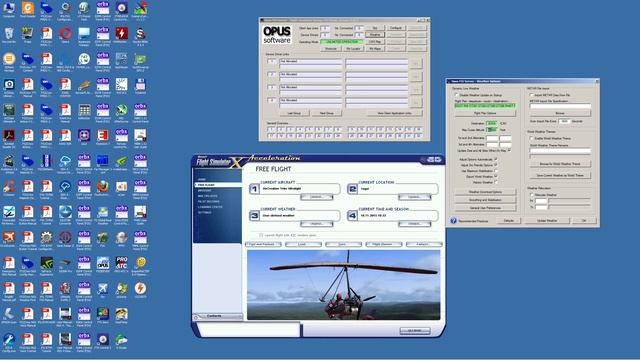The width and height of the screenshot is (640, 360).
Task: Click the trike ultralight preview image
Action: (344, 285)
